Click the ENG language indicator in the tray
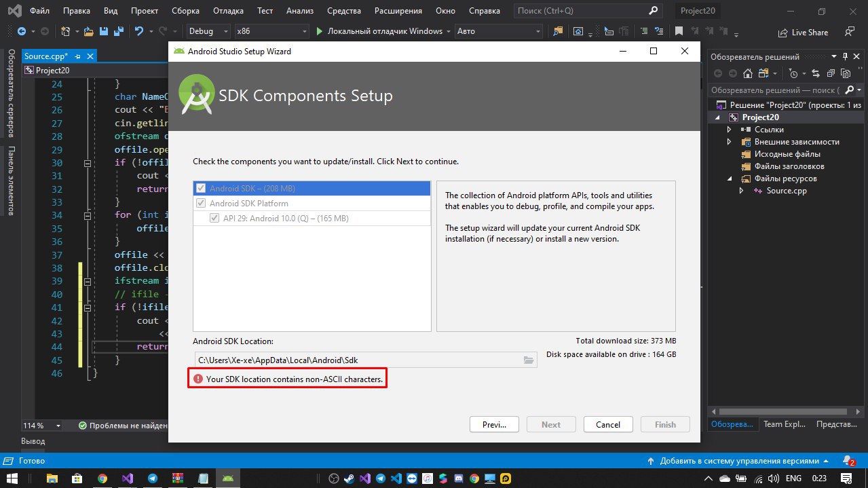 tap(793, 478)
